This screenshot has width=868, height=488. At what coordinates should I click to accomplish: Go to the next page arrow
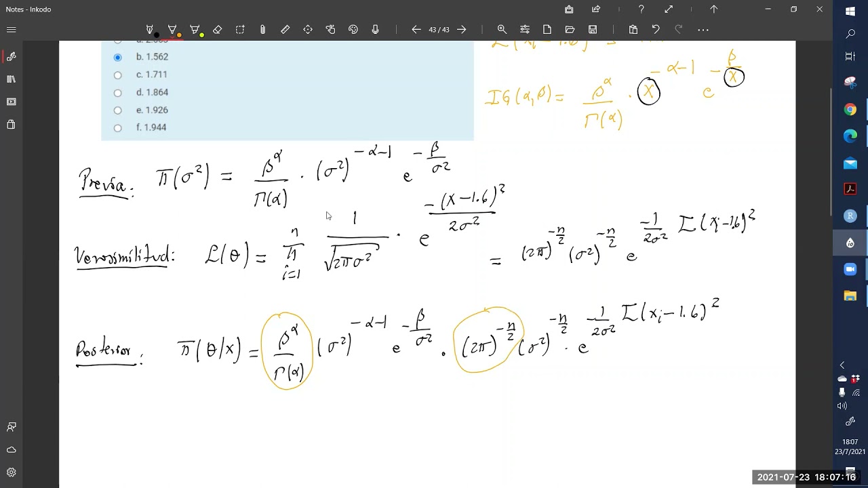tap(462, 30)
